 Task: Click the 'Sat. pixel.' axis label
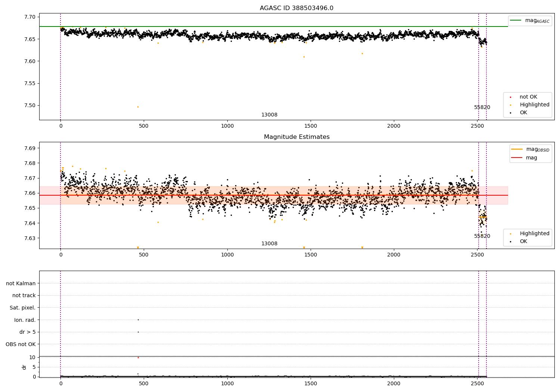23,308
